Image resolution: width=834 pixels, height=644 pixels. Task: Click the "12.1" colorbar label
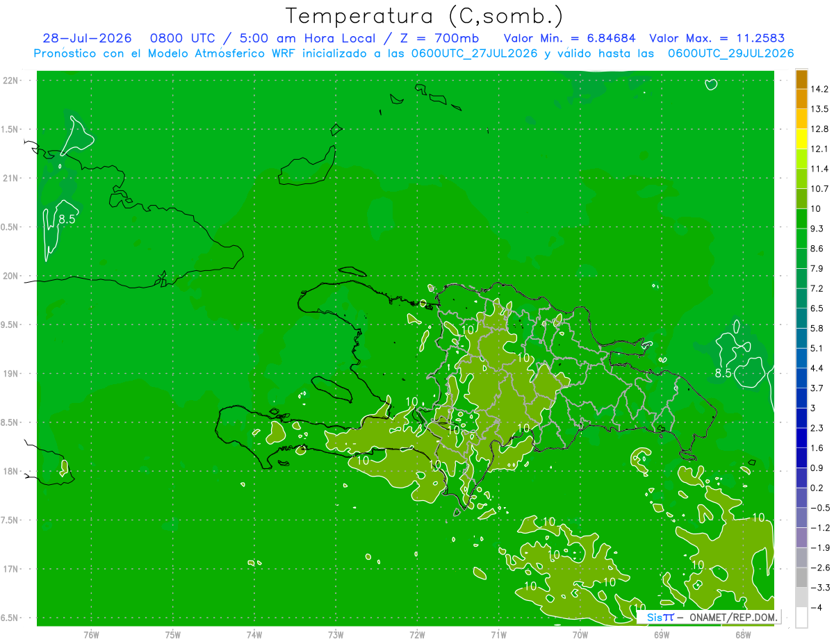pos(820,149)
